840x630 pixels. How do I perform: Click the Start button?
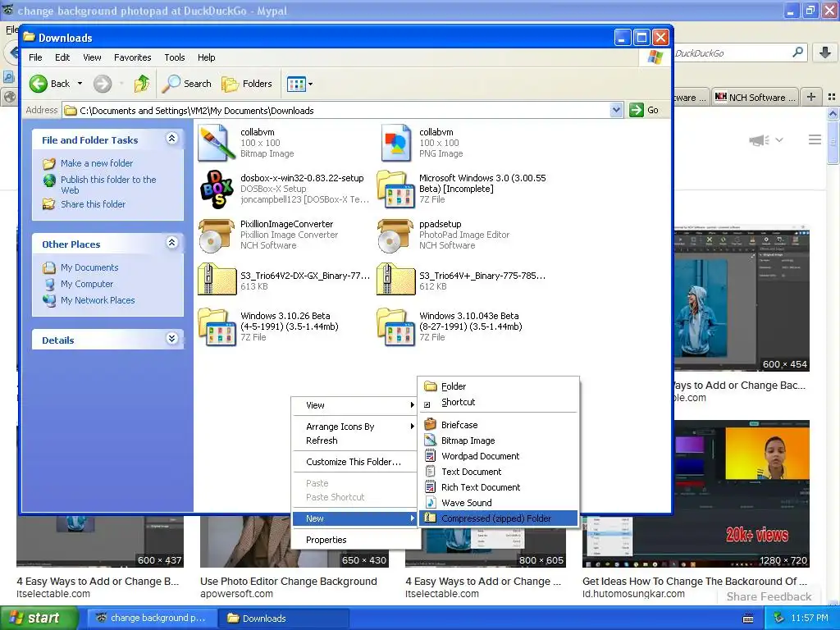click(39, 618)
